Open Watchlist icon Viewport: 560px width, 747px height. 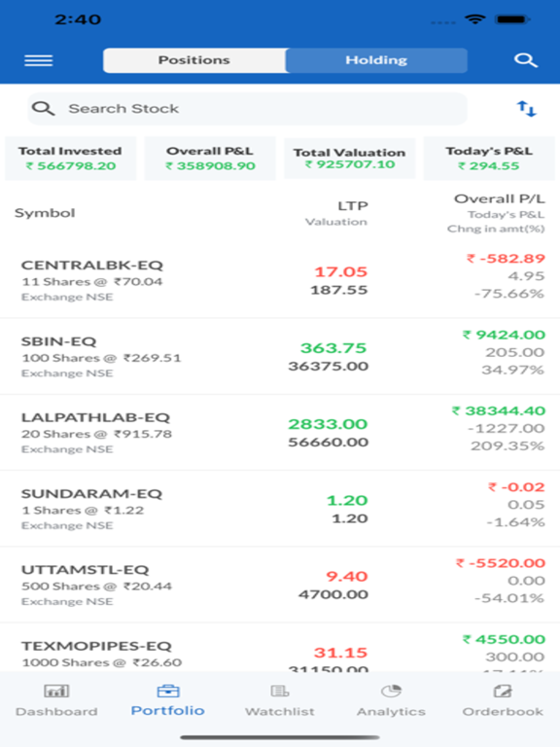click(280, 691)
